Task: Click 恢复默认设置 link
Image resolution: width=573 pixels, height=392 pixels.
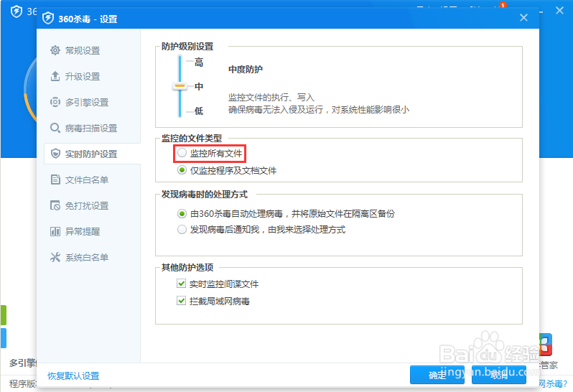Action: click(73, 375)
